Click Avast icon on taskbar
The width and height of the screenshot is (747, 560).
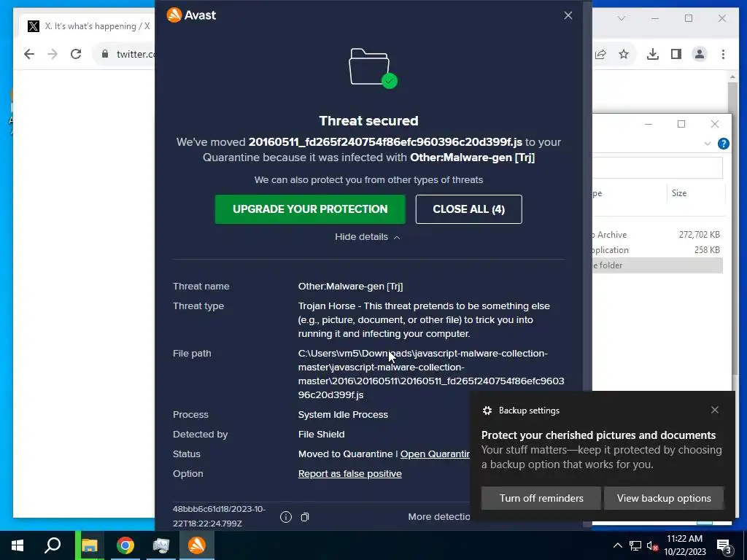coord(197,545)
